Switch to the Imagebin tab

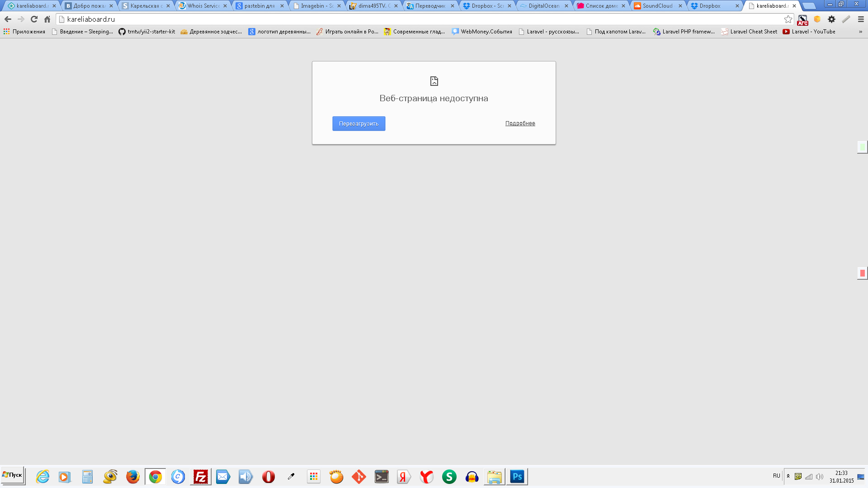316,6
